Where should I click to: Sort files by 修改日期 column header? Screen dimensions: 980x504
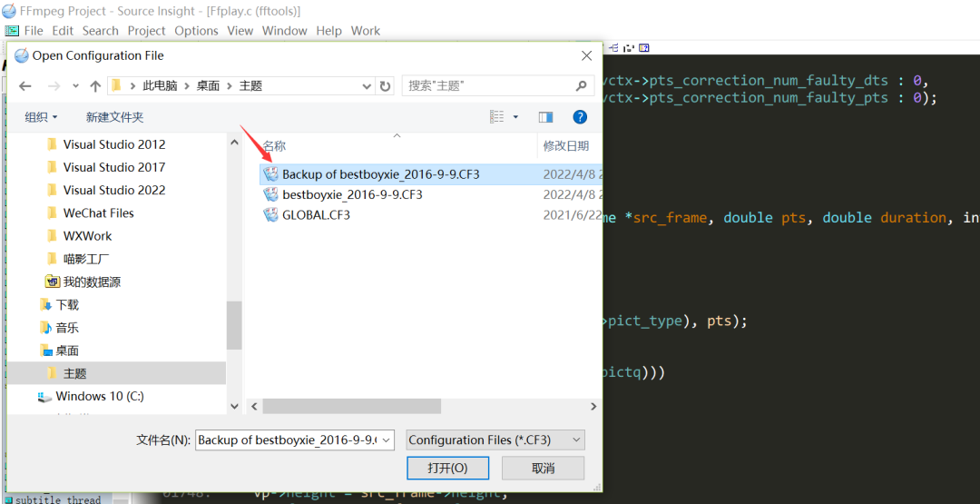click(x=565, y=145)
